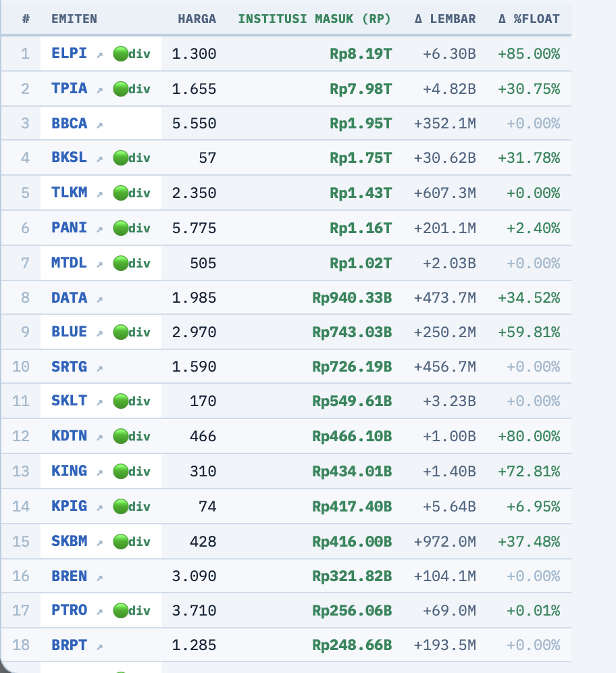Open the external link arrow next to KDTN

click(x=99, y=438)
